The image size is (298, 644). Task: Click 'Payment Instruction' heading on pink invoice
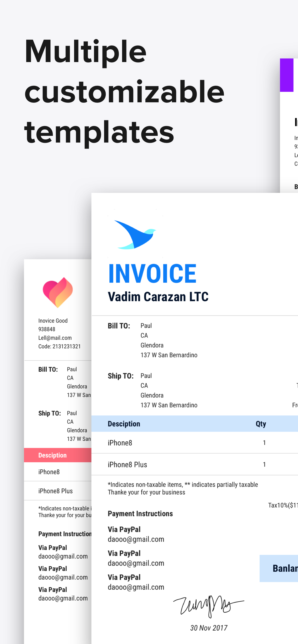point(65,534)
